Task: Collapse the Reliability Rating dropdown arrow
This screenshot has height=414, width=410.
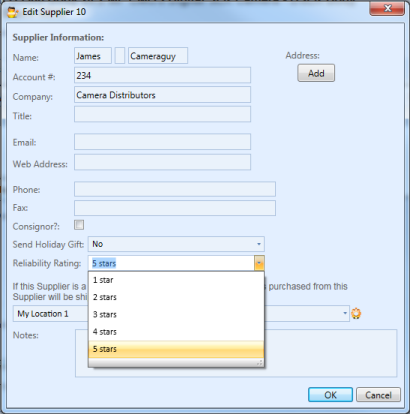Action: 259,263
